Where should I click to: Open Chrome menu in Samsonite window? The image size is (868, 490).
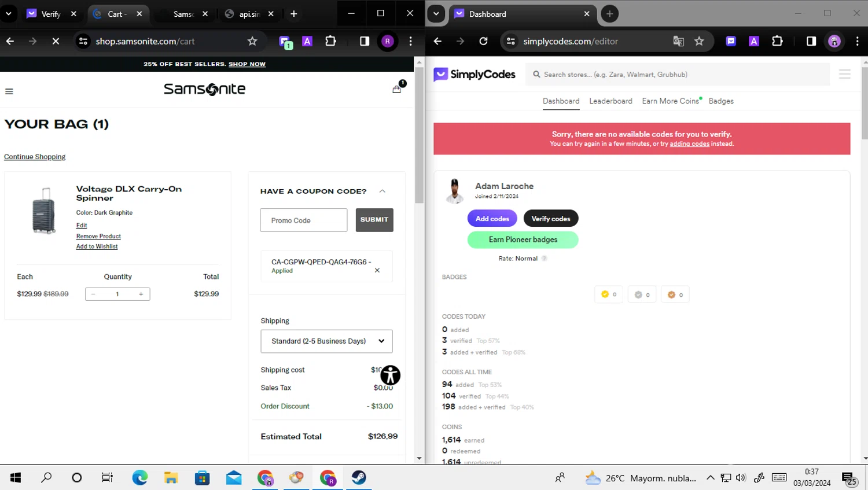click(x=411, y=41)
